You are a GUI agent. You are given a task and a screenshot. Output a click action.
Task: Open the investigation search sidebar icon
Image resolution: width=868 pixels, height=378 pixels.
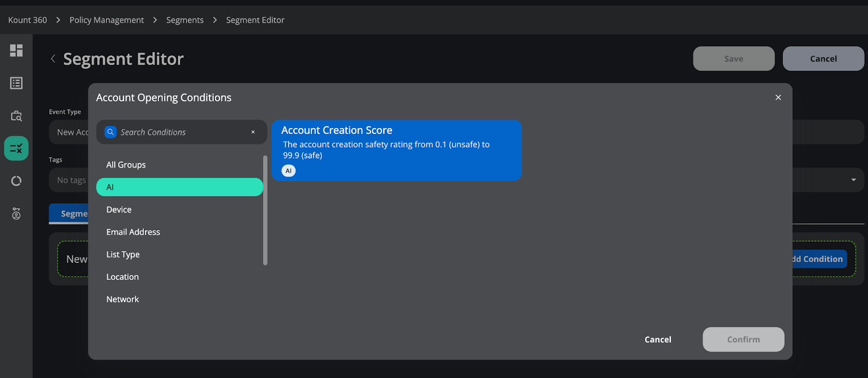[x=16, y=116]
